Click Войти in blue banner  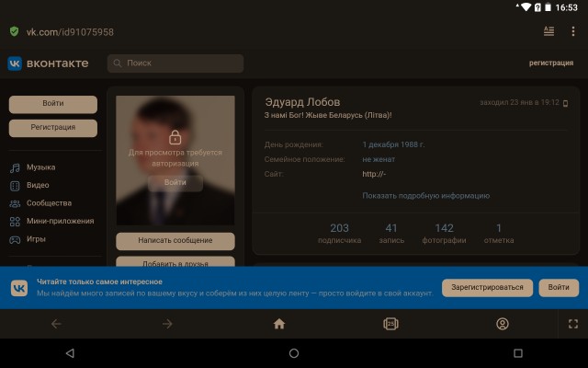pos(559,288)
